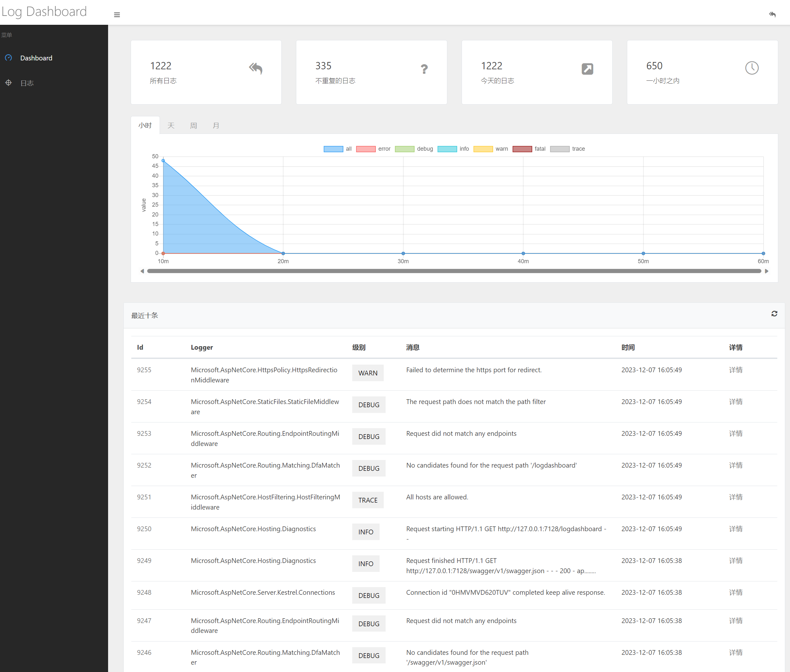Open 详情 for log 9246
Viewport: 790px width, 672px height.
point(736,653)
